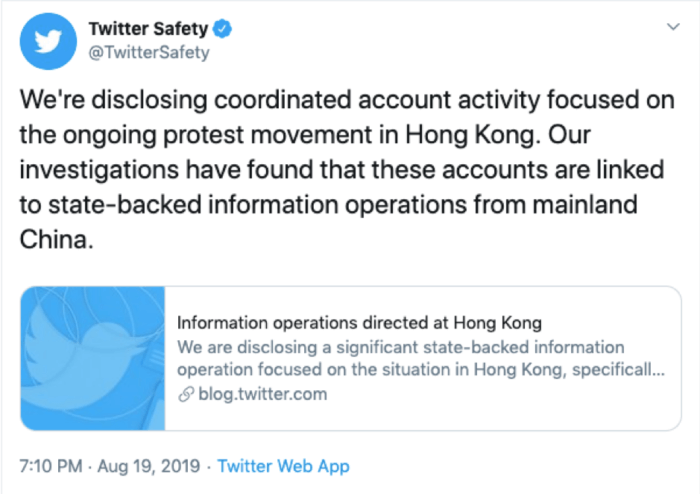Click the link card's blue preview thumbnail

pos(92,359)
